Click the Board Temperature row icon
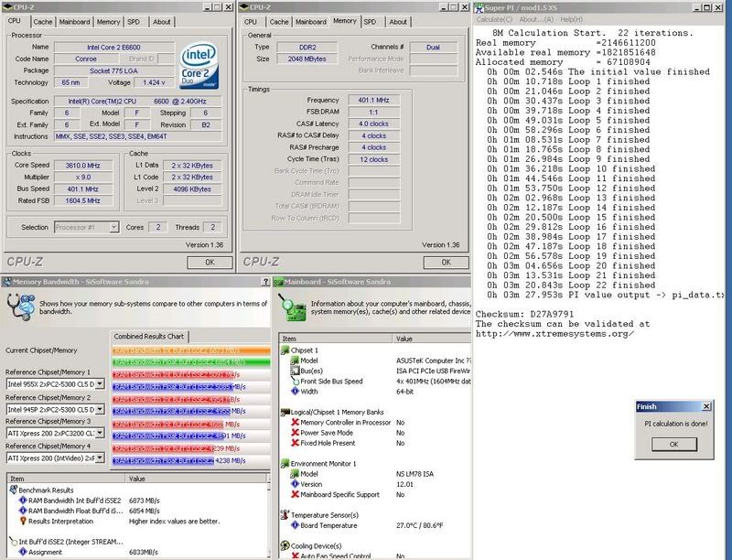The height and width of the screenshot is (560, 732). 295,525
